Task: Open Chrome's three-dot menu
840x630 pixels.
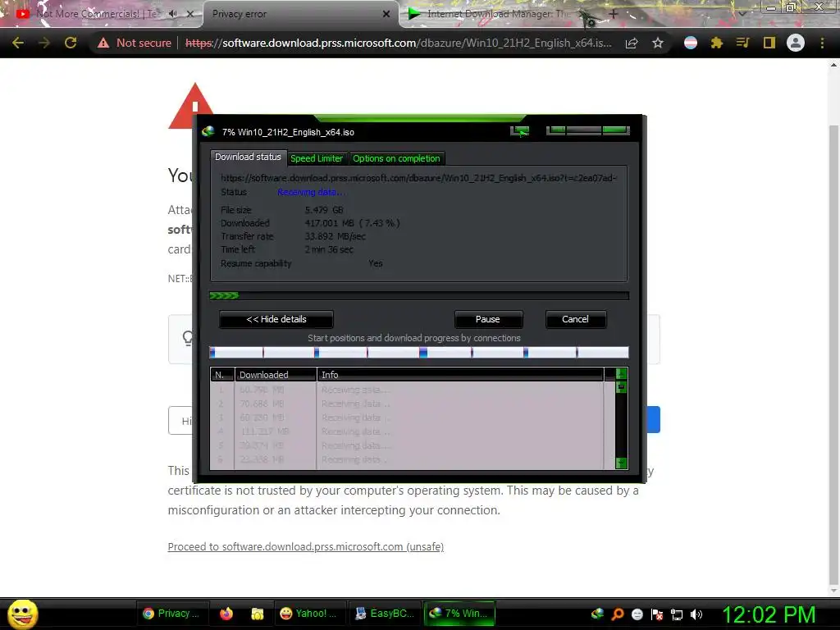Action: click(822, 43)
